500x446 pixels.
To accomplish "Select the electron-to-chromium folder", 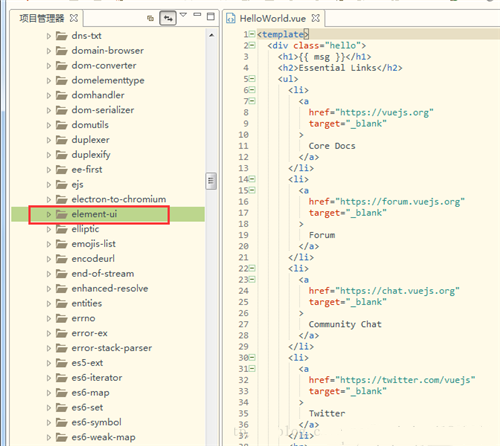I will click(119, 199).
